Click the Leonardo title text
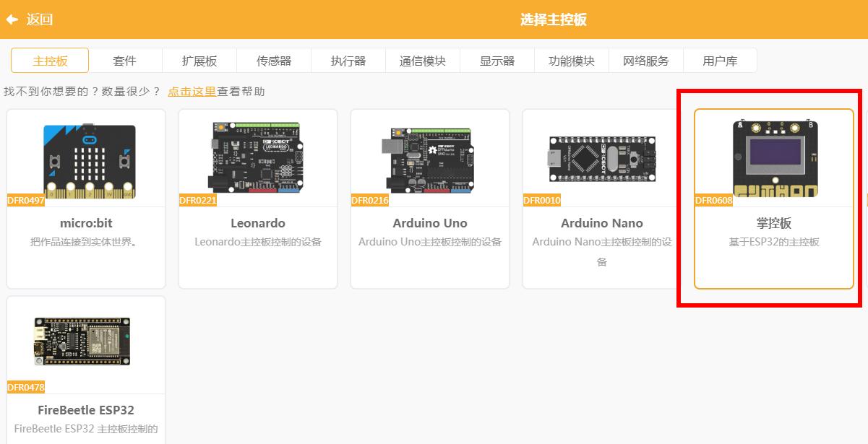This screenshot has height=444, width=868. click(258, 223)
